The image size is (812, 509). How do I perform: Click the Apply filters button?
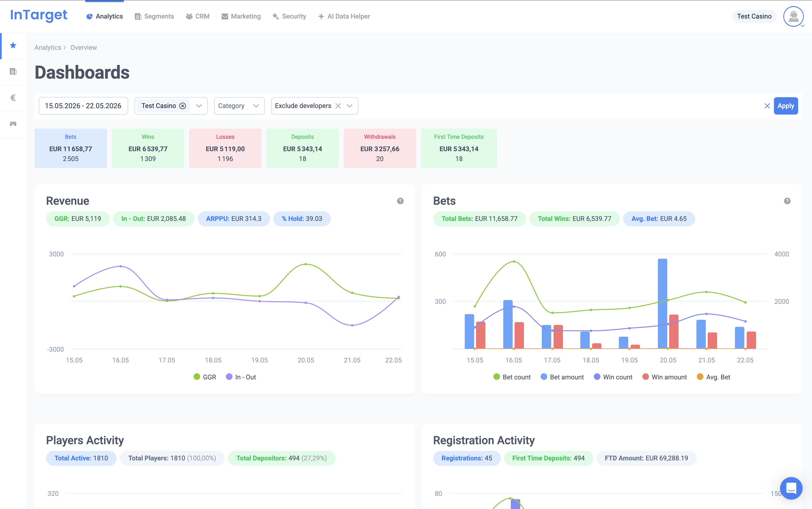786,106
